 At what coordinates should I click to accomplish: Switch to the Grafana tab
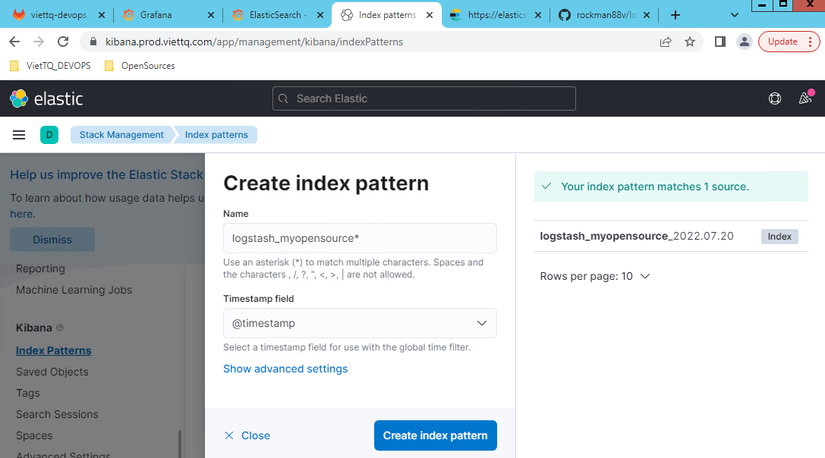click(165, 15)
